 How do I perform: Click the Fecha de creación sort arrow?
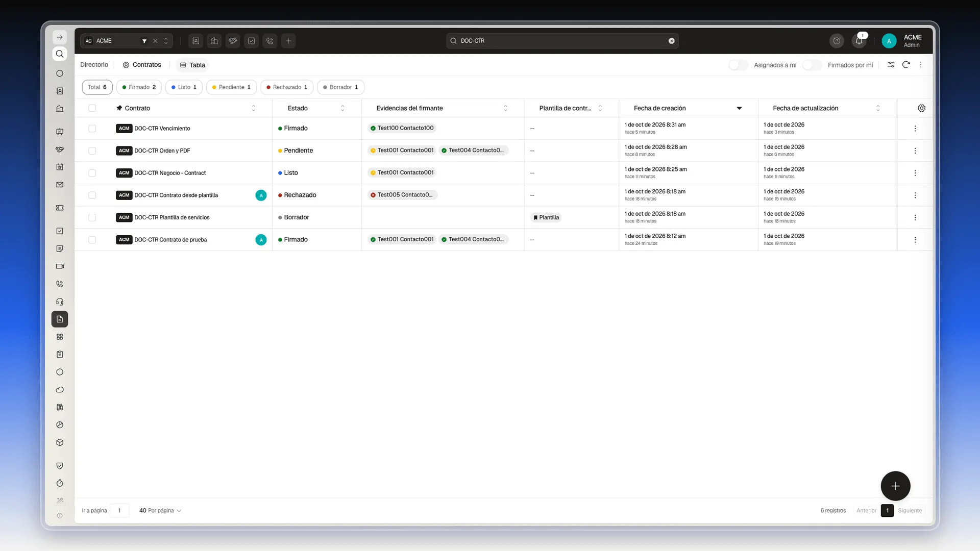pos(739,108)
